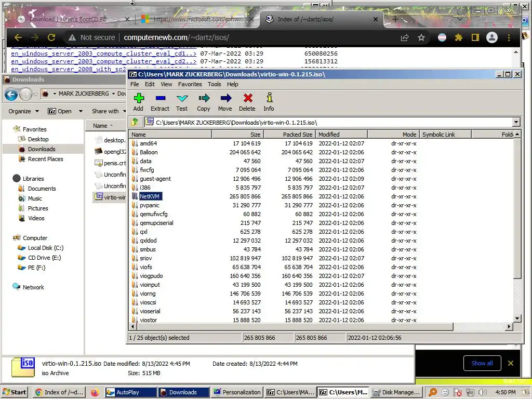Image resolution: width=532 pixels, height=399 pixels.
Task: Open the Share with dropdown
Action: pyautogui.click(x=109, y=111)
